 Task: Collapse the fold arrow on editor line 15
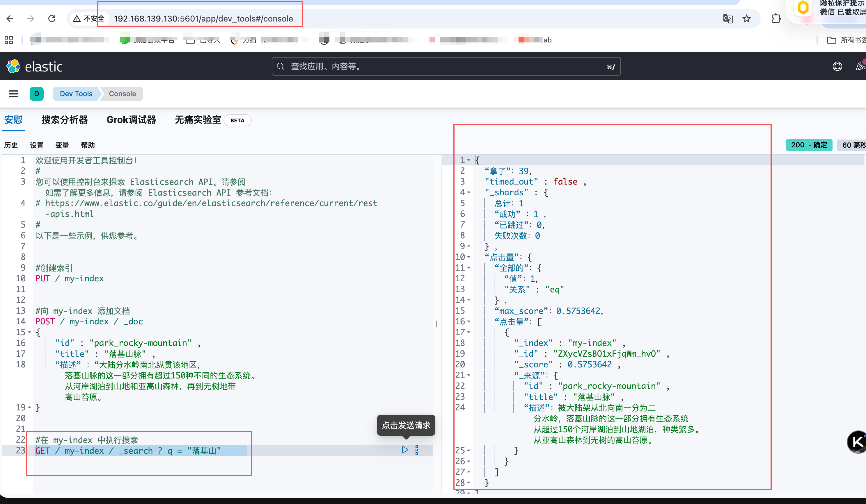pyautogui.click(x=30, y=332)
